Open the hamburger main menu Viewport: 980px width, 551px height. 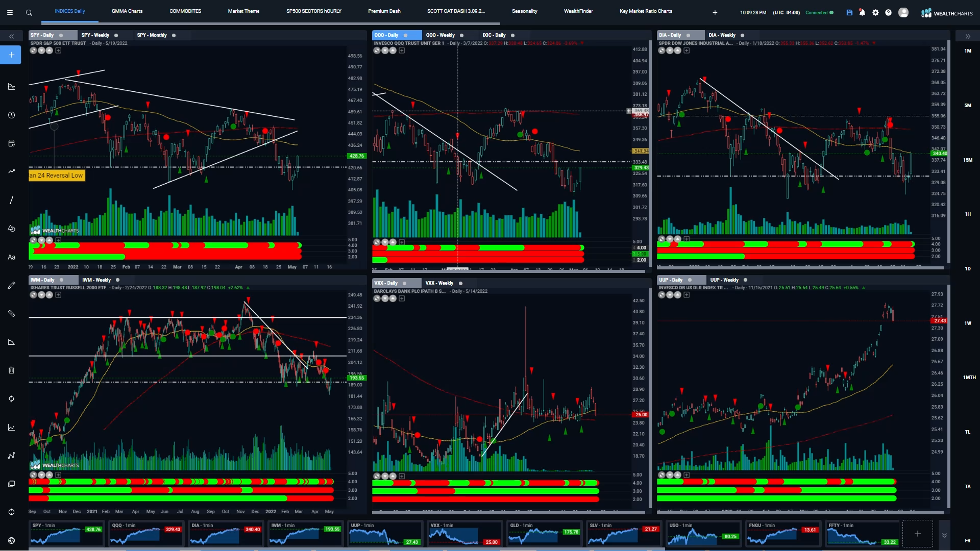pos(10,13)
